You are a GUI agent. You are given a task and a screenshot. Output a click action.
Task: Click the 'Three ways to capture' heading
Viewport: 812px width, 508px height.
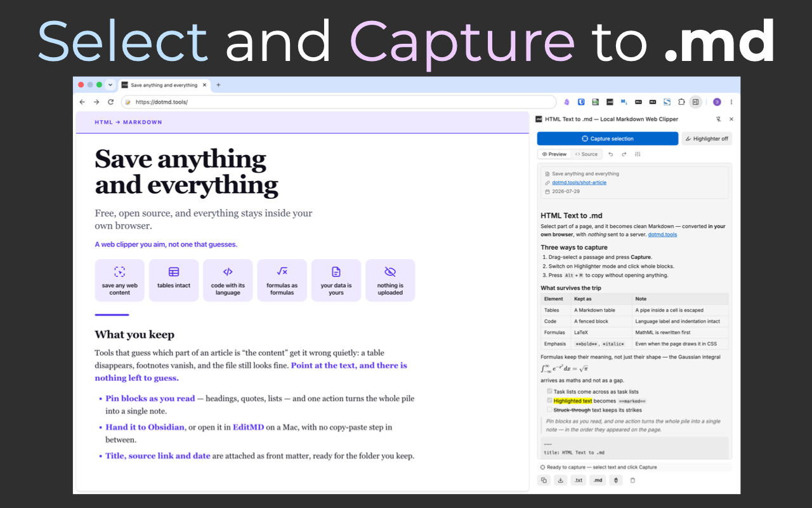click(573, 247)
